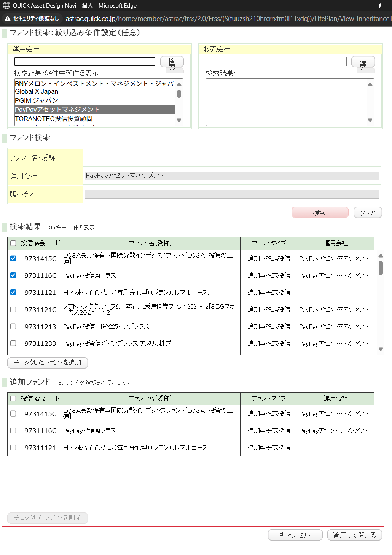Viewport: 392px width, 555px height.
Task: Click the globe icon in the title bar
Action: coord(6,5)
